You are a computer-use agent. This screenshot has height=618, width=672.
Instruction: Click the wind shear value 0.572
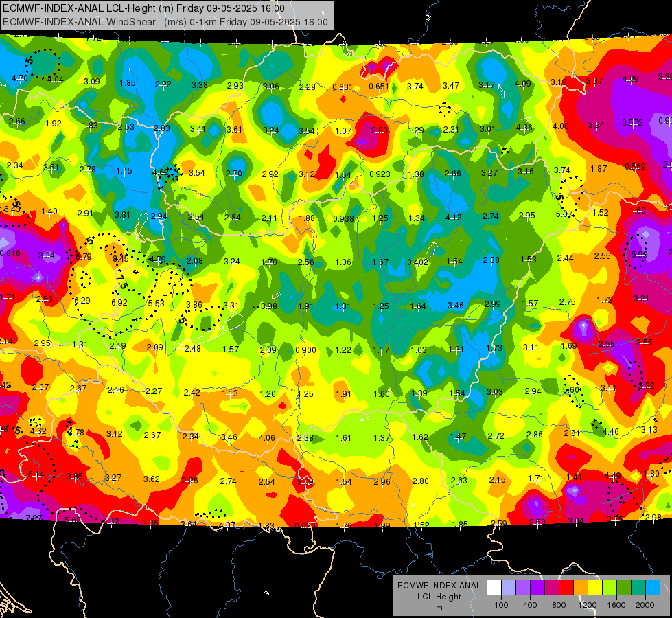click(632, 123)
